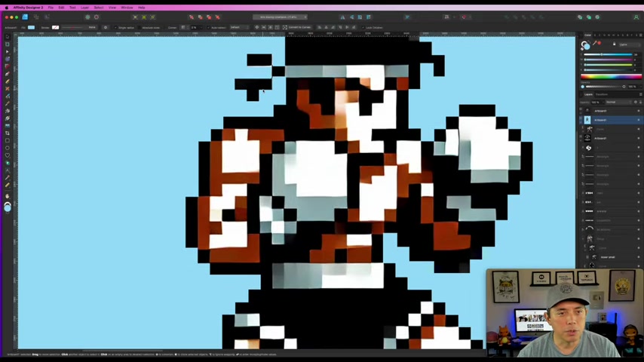Open the Select menu
This screenshot has height=362, width=644.
pos(99,8)
